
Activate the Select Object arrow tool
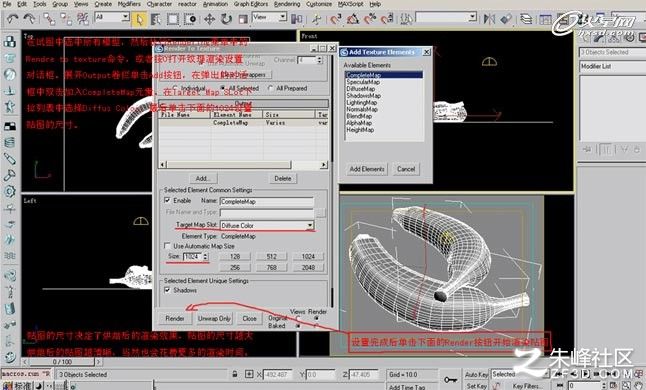(x=139, y=19)
